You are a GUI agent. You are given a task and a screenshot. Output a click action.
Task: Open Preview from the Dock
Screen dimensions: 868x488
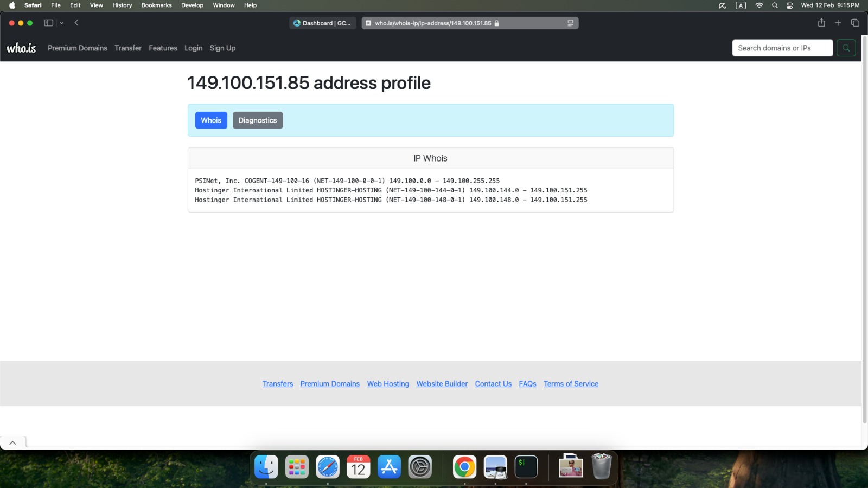tap(495, 467)
